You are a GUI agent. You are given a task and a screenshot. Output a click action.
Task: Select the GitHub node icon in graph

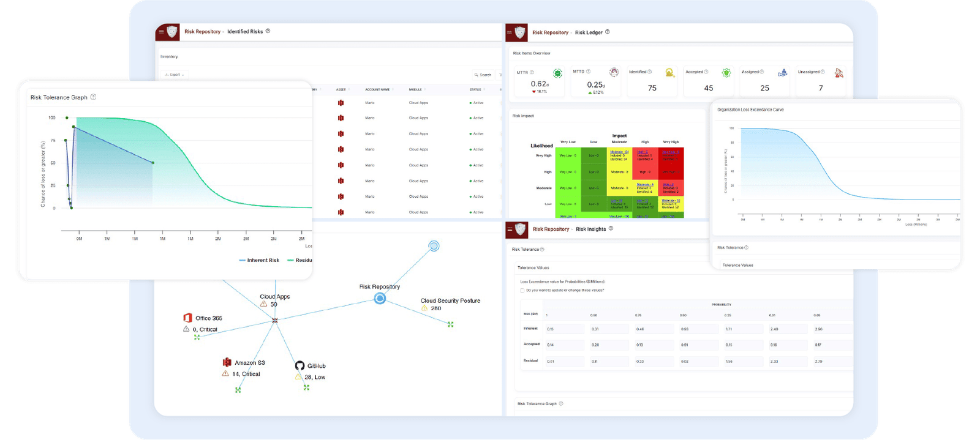click(x=300, y=365)
